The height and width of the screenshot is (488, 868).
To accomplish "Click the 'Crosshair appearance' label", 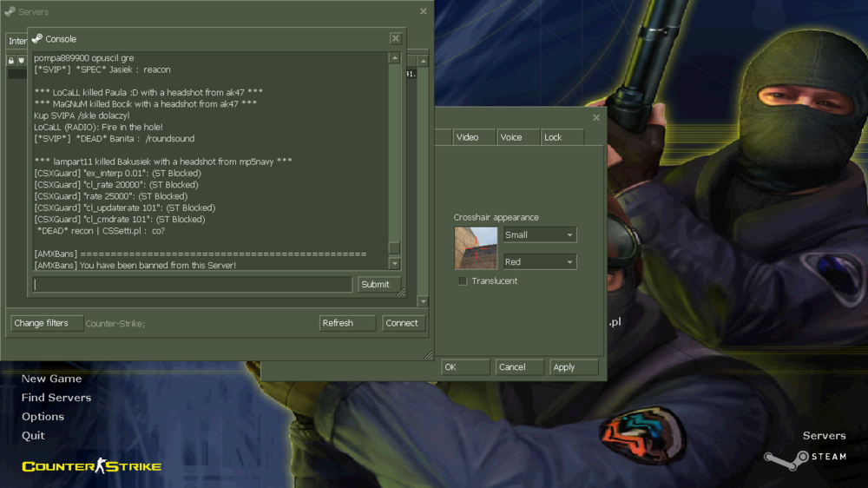I will 496,217.
